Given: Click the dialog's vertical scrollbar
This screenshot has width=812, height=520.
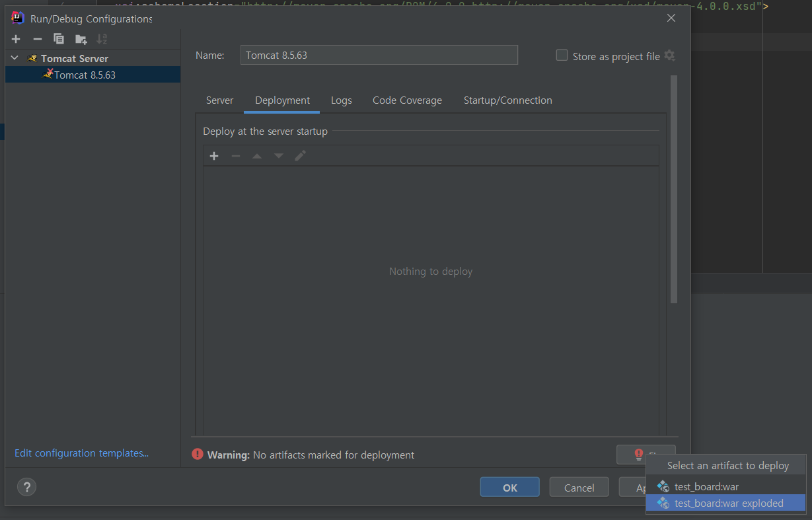Looking at the screenshot, I should tap(674, 190).
